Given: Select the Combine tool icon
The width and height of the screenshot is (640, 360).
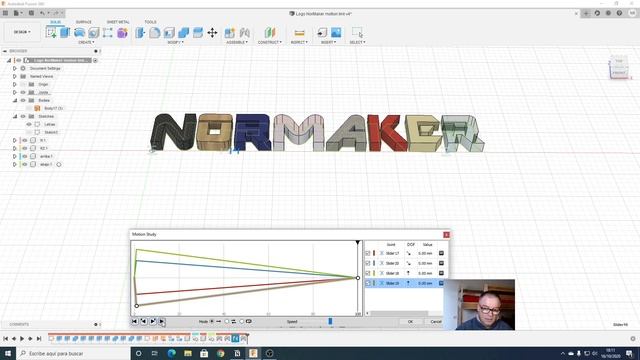Looking at the screenshot, I should click(183, 32).
